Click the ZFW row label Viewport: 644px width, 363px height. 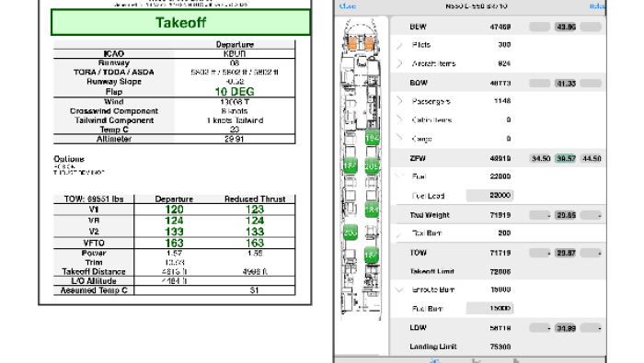pos(418,158)
